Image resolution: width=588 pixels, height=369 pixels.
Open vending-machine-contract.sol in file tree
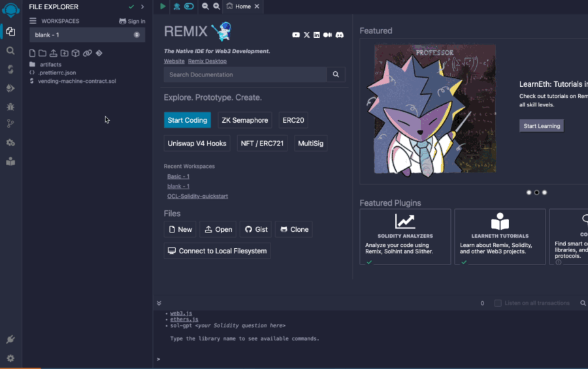[76, 81]
